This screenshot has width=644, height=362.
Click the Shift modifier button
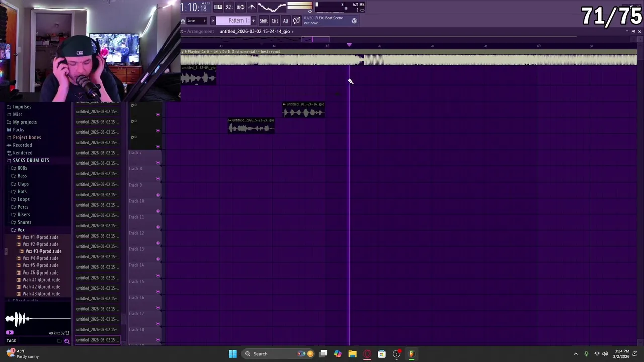coord(264,21)
